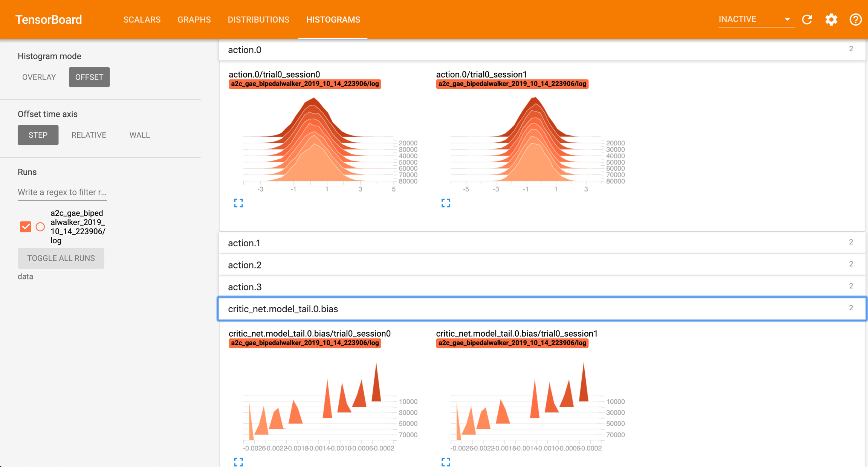Switch histogram mode to OVERLAY
Image resolution: width=868 pixels, height=467 pixels.
coord(39,77)
